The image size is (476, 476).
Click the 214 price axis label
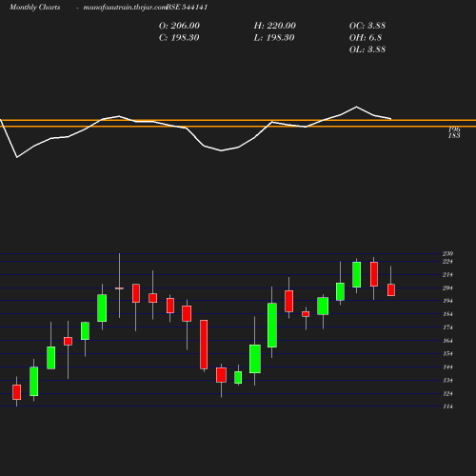(x=447, y=275)
